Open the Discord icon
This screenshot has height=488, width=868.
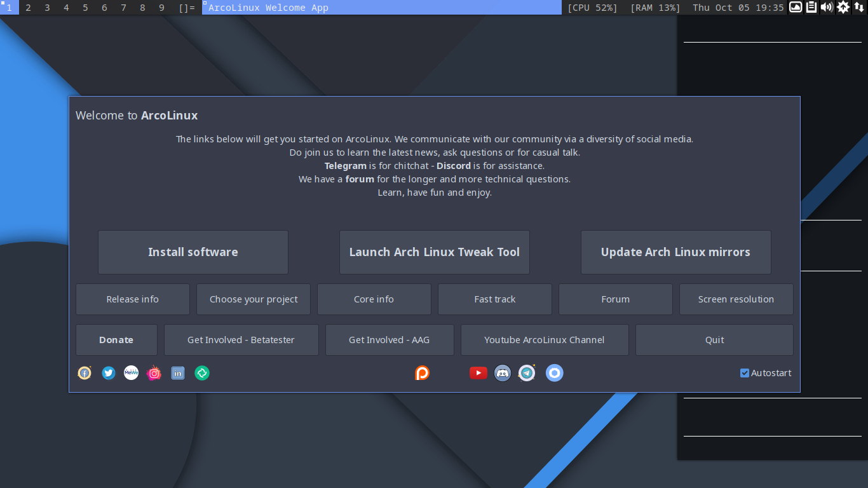tap(503, 373)
